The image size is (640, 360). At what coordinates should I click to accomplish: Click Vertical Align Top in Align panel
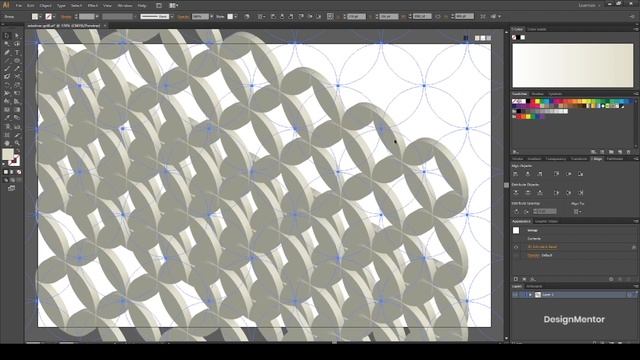pos(556,174)
